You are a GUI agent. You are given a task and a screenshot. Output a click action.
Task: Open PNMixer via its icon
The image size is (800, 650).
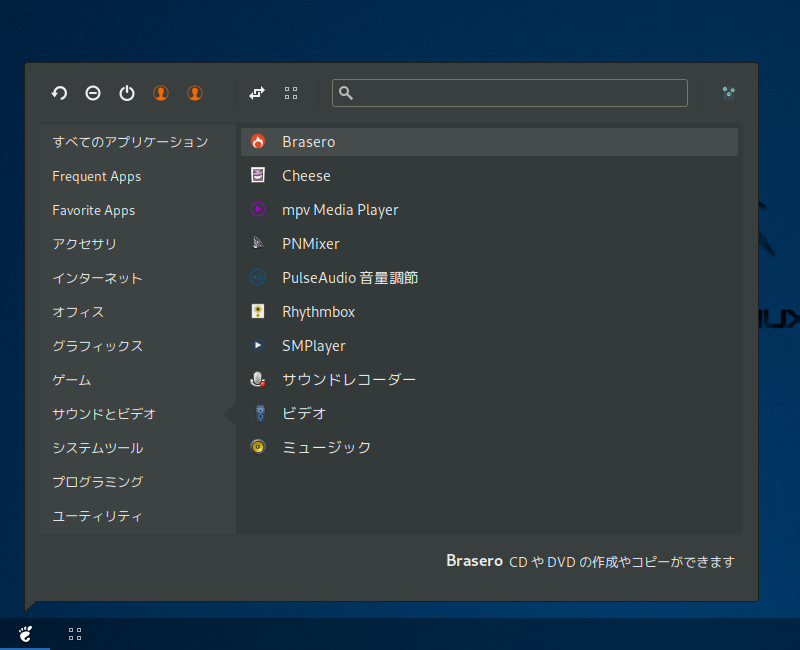tap(258, 243)
